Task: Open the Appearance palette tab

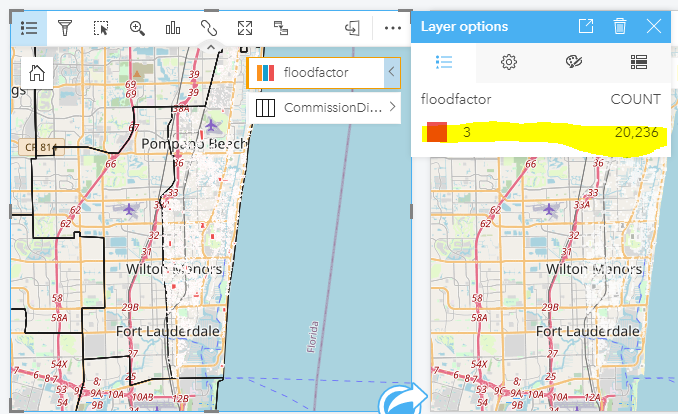Action: tap(574, 62)
